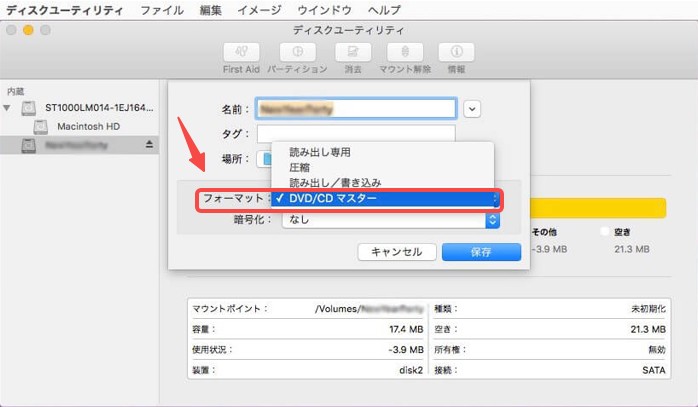
Task: Open the 編集 menu
Action: pos(211,10)
